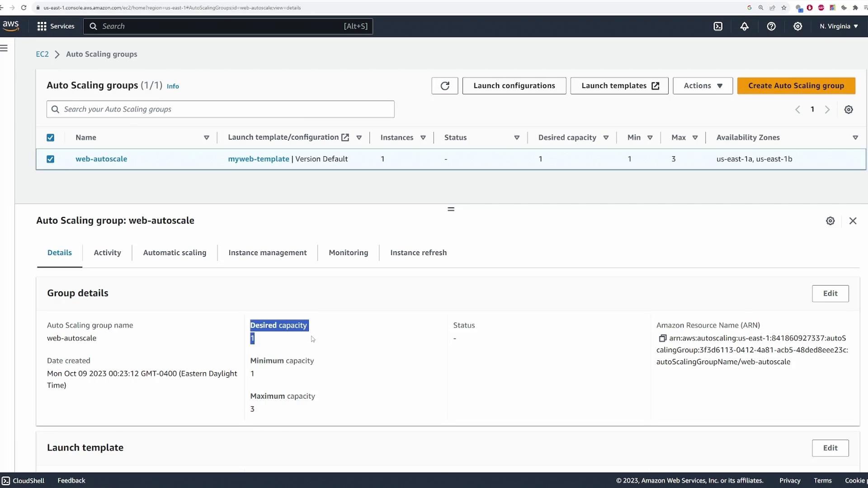Switch to the Automatic scaling tab
The height and width of the screenshot is (488, 868).
pos(175,253)
